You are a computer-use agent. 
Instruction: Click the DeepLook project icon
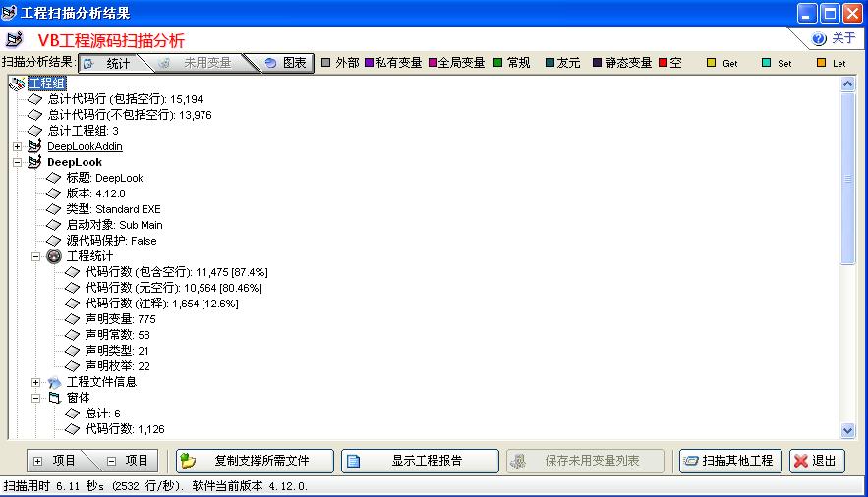34,162
